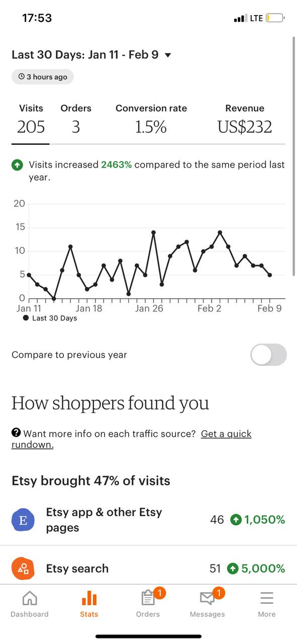Tap the green visits increased arrow icon
297x644 pixels.
18,165
